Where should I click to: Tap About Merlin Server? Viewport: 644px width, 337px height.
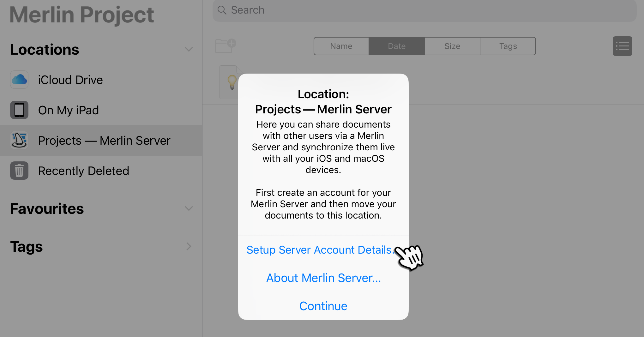[x=323, y=278]
